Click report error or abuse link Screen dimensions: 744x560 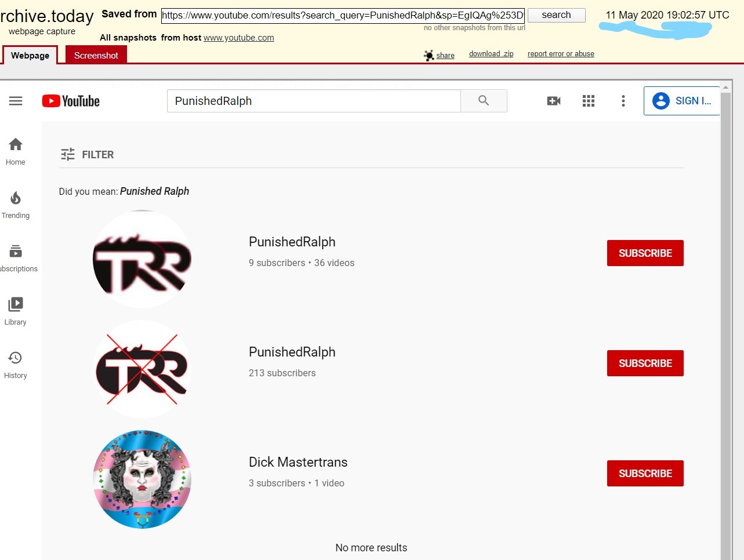(x=561, y=54)
